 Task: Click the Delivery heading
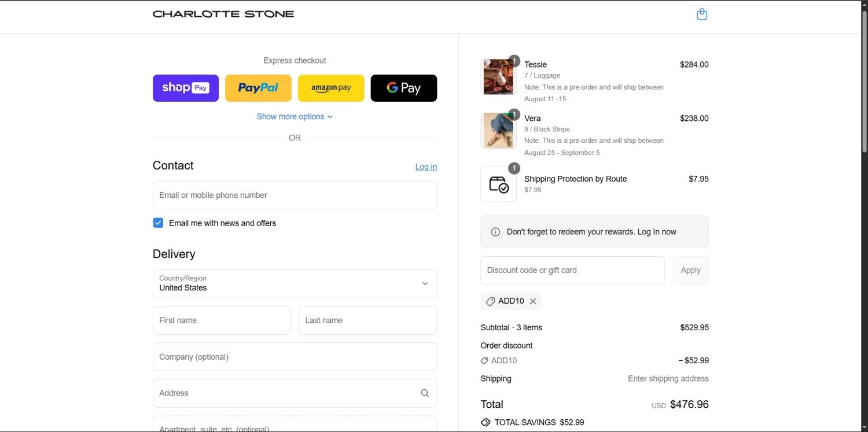[174, 254]
